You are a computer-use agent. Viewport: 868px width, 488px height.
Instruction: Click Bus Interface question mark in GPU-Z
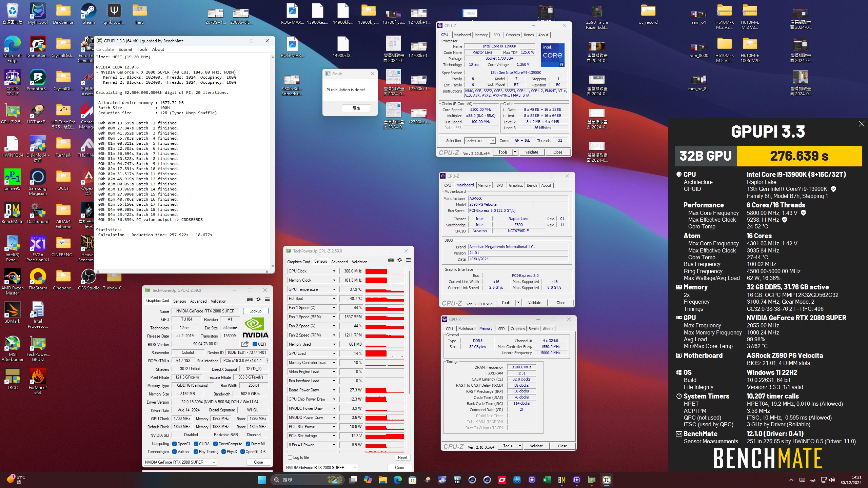click(x=267, y=360)
